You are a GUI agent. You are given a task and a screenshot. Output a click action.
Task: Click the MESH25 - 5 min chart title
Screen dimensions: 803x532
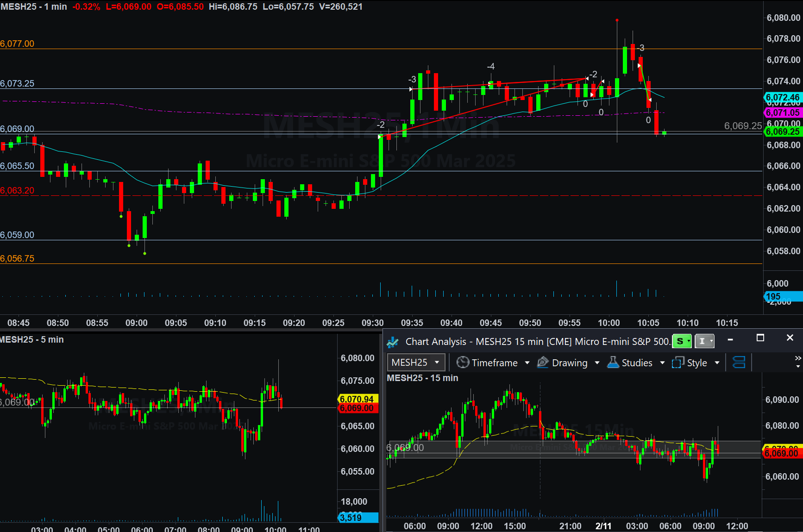click(x=32, y=339)
